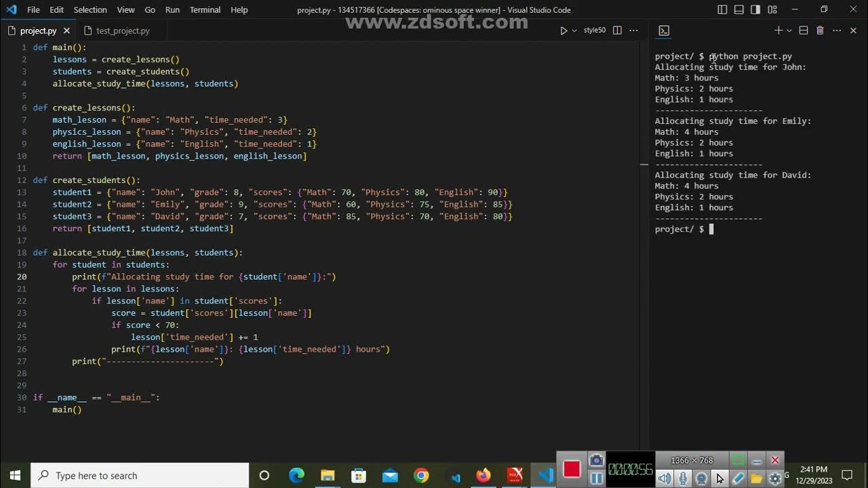Open the Help menu
The width and height of the screenshot is (868, 488).
[239, 9]
